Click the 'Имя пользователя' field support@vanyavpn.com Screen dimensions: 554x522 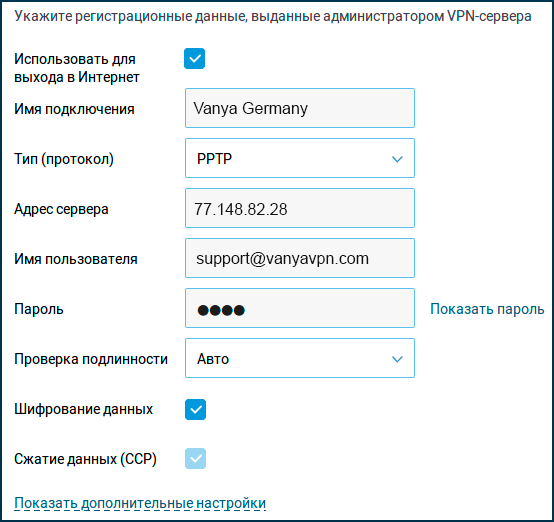coord(300,258)
